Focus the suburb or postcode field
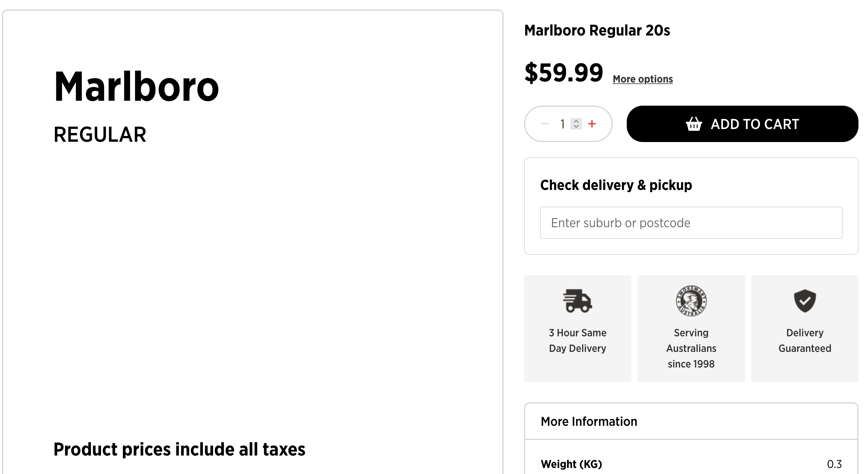This screenshot has height=474, width=868. [x=691, y=223]
